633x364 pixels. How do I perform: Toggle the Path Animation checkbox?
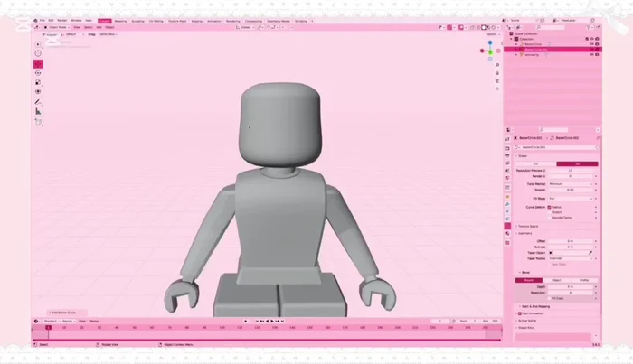[521, 313]
